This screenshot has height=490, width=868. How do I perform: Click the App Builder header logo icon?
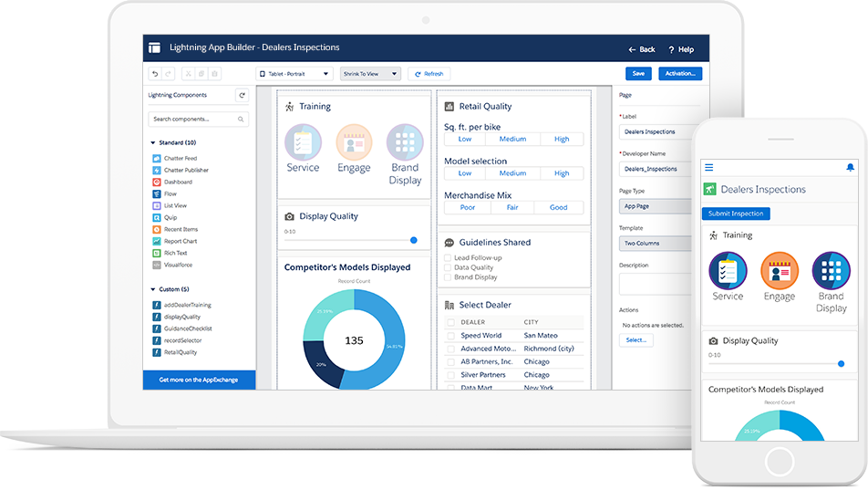tap(154, 47)
